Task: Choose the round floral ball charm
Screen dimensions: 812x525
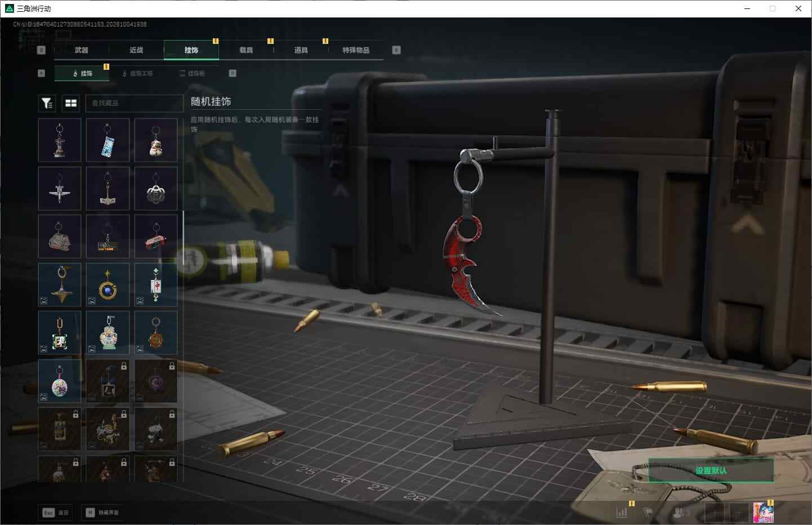Action: [x=60, y=381]
